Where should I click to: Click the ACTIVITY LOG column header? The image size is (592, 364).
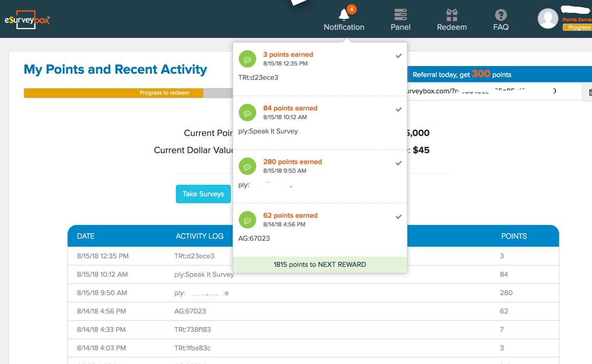click(199, 236)
